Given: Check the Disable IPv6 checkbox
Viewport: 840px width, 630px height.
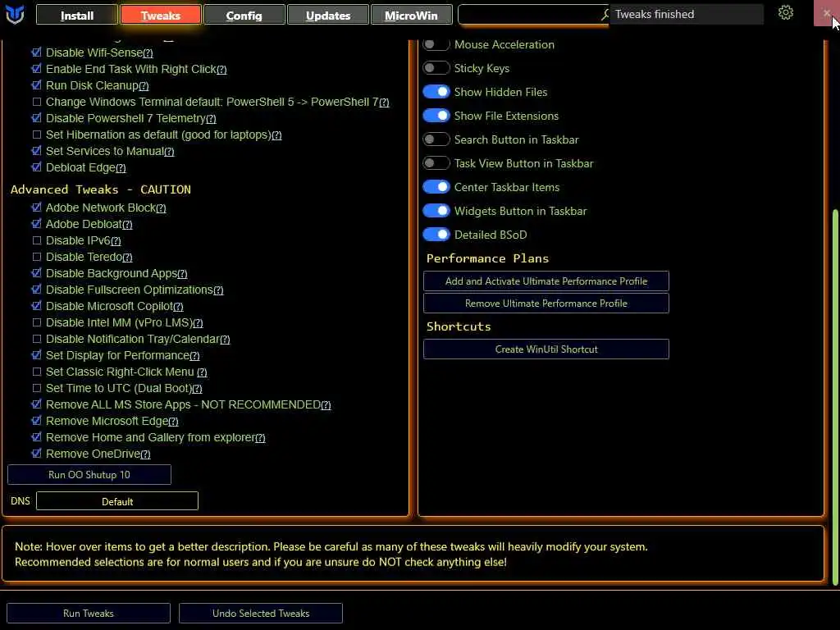Looking at the screenshot, I should [36, 240].
